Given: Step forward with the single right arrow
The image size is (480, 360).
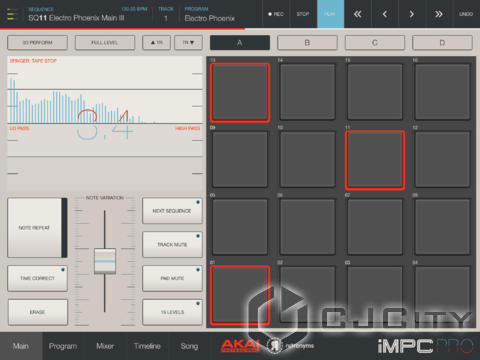Looking at the screenshot, I should pyautogui.click(x=412, y=14).
